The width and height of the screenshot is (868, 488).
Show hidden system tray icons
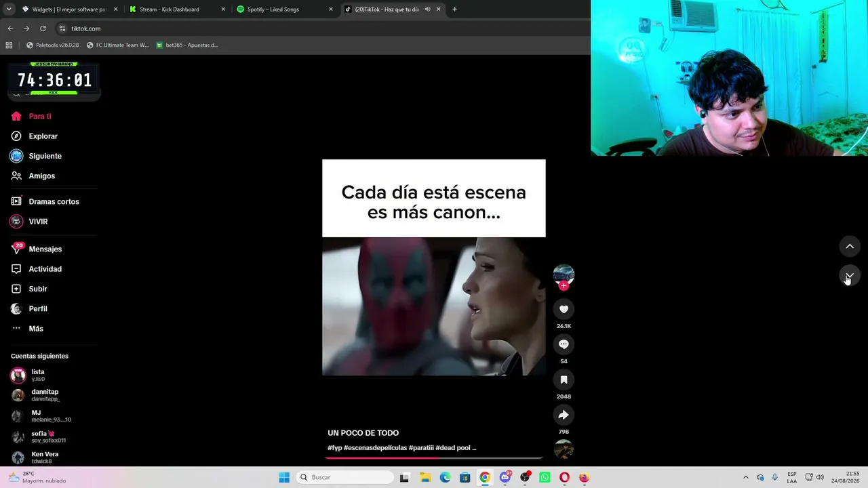[x=746, y=477]
